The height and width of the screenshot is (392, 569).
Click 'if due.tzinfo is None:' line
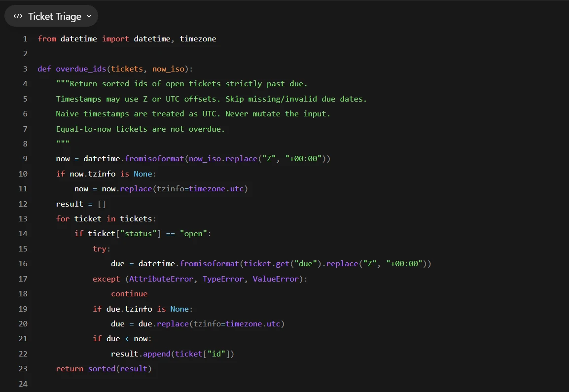point(142,309)
